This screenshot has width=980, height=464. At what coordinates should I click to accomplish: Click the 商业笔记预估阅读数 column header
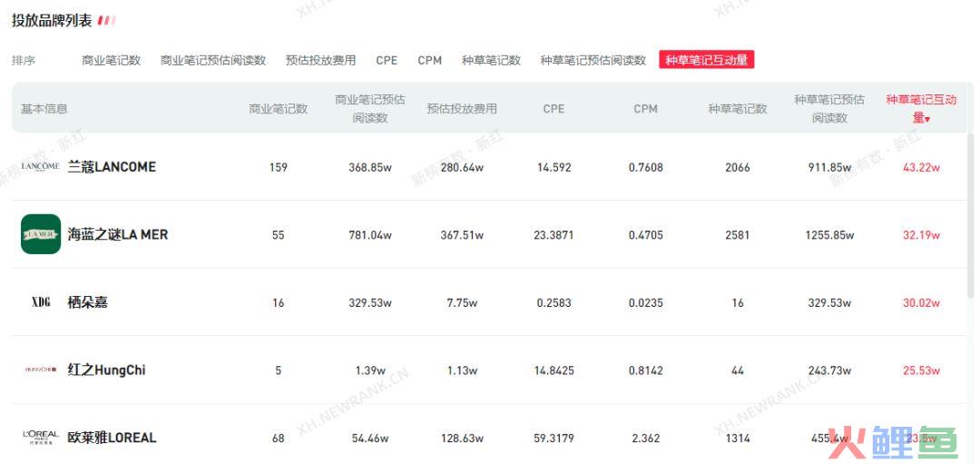tap(370, 109)
